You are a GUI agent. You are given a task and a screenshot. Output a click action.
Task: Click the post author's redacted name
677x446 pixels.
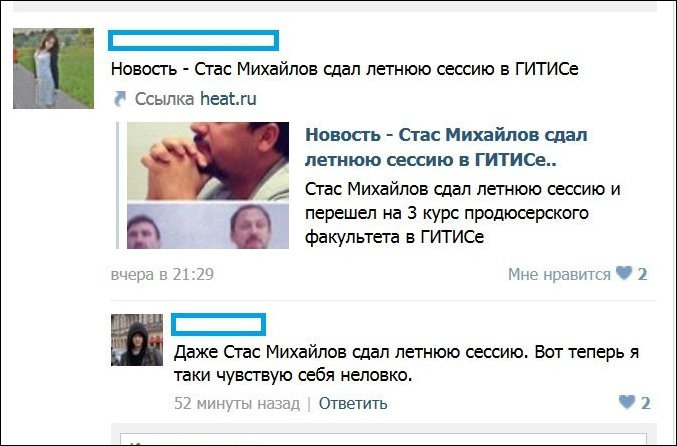pos(193,41)
